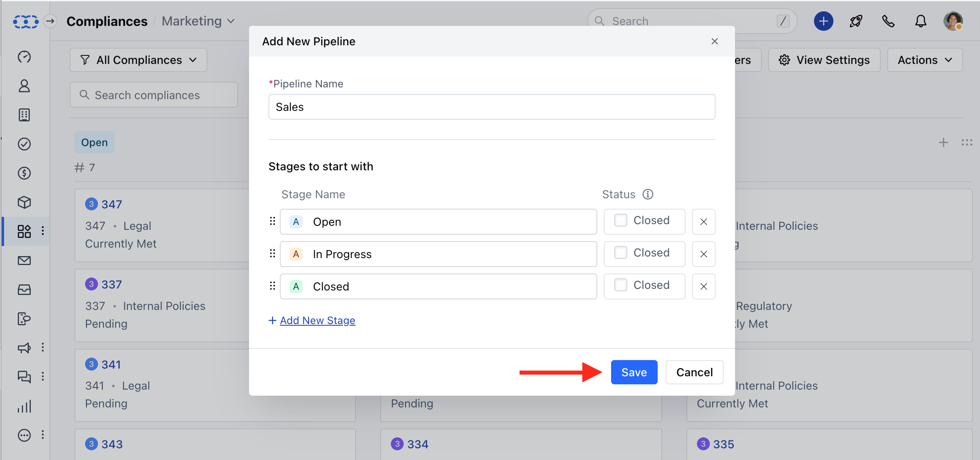
Task: Close the Add New Pipeline dialog
Action: (715, 41)
